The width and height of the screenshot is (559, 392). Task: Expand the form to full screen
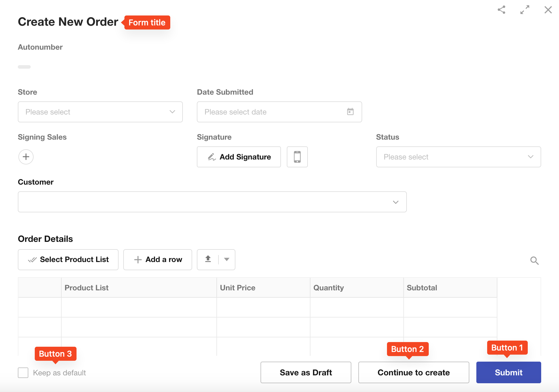click(x=525, y=10)
